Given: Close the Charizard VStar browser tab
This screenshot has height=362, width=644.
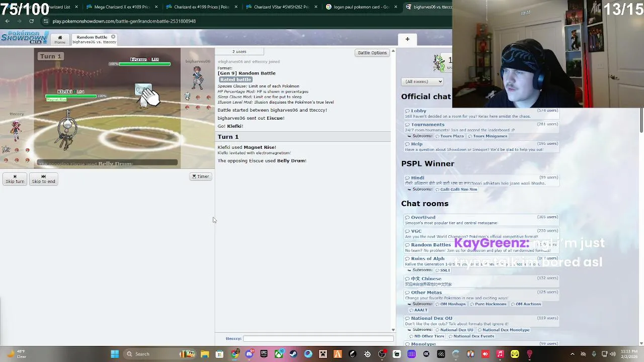Looking at the screenshot, I should 315,7.
